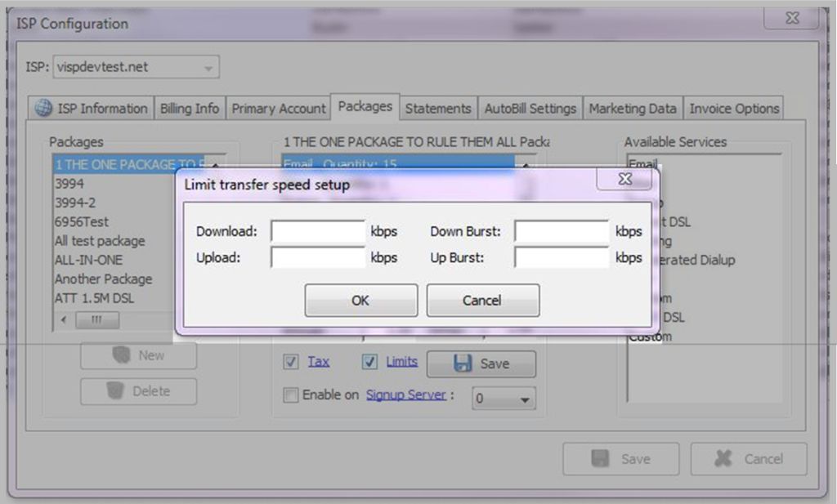Toggle the Tax checkbox

click(x=291, y=362)
